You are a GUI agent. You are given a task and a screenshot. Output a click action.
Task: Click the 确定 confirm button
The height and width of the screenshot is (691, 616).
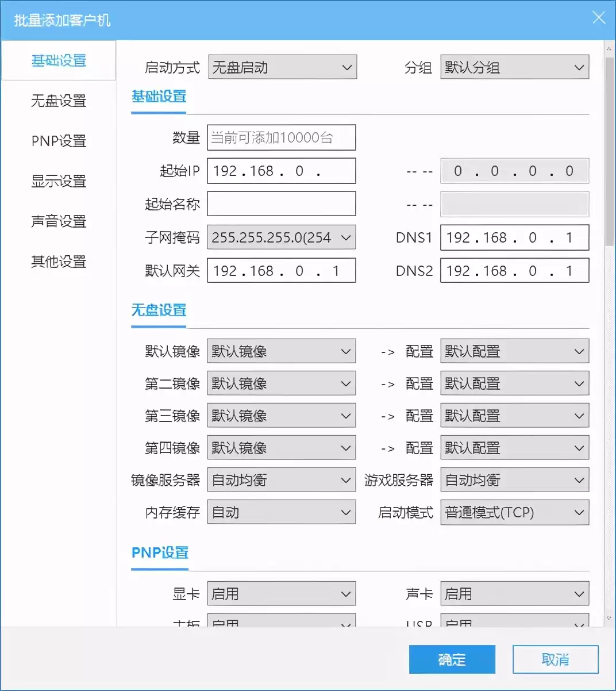[452, 659]
